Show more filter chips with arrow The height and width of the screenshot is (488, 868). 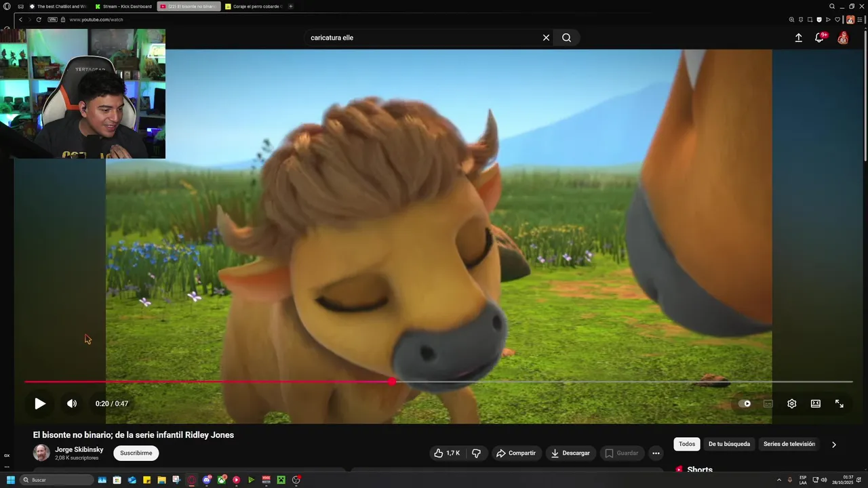click(x=834, y=445)
